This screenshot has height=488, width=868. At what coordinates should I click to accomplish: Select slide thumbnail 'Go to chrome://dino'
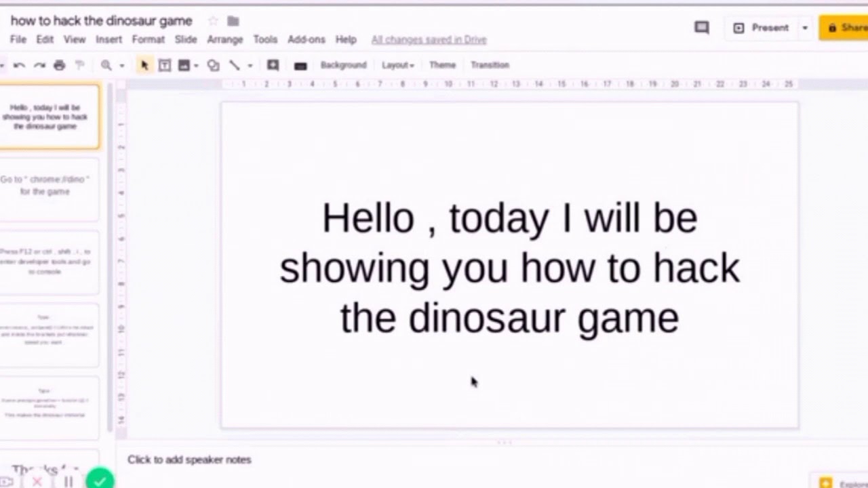click(x=49, y=189)
